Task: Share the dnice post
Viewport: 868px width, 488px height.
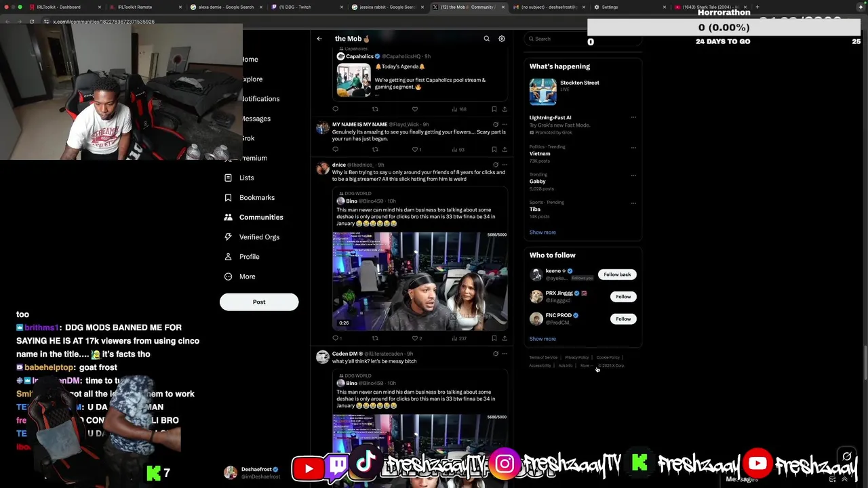Action: [504, 338]
